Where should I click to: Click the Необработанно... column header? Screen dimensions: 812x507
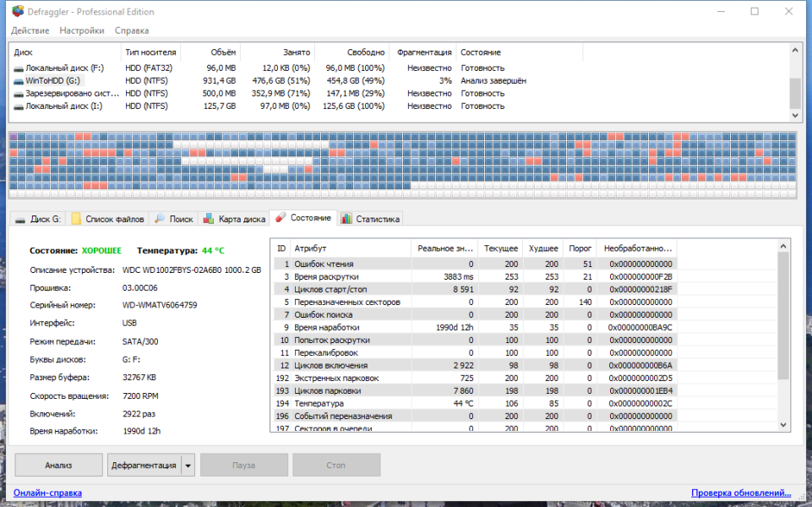[x=637, y=248]
